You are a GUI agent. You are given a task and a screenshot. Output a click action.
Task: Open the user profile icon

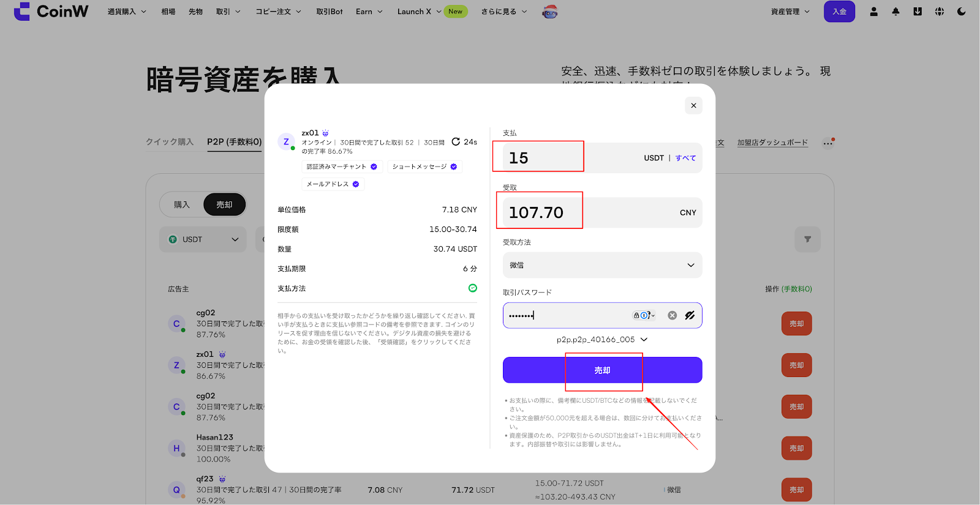tap(873, 12)
